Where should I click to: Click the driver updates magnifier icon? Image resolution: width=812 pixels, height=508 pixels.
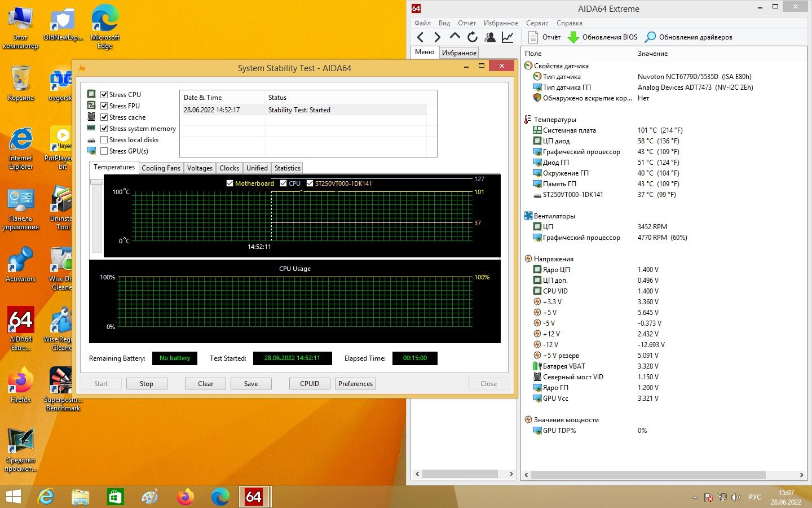pos(650,37)
